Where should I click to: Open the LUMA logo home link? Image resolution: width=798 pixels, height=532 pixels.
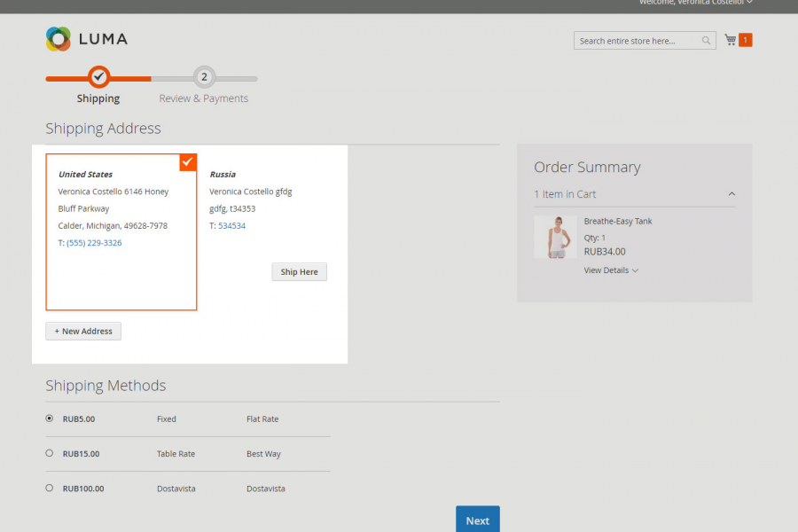[87, 39]
